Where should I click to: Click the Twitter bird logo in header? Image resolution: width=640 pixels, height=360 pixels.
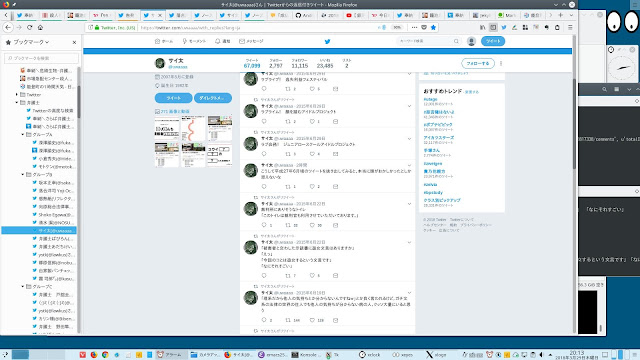click(x=327, y=41)
